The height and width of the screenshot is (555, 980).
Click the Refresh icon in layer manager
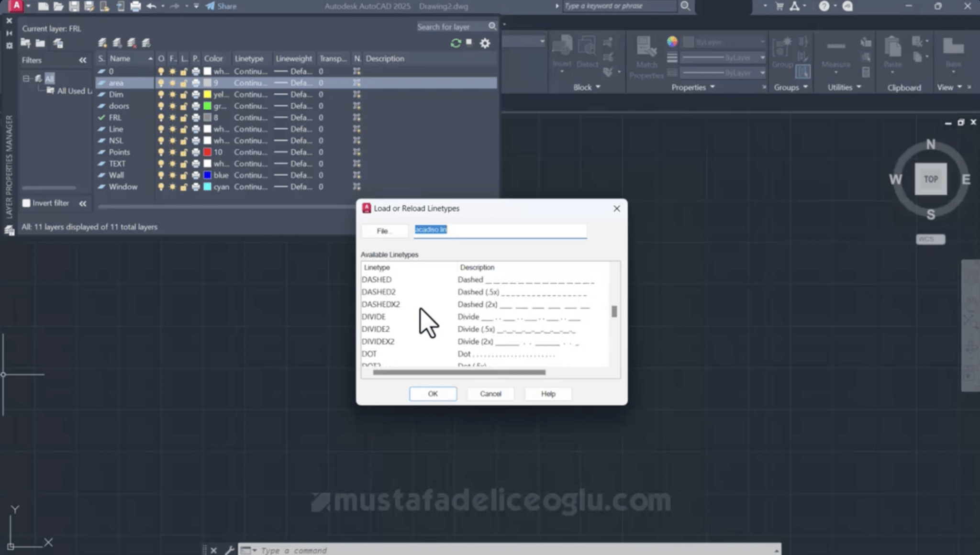[456, 43]
